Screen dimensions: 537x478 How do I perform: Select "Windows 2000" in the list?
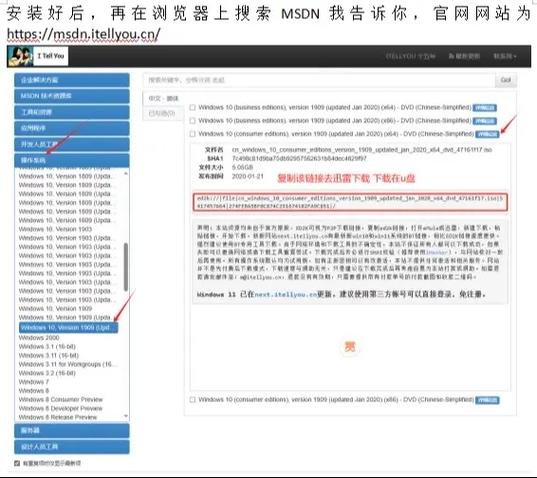pos(39,338)
